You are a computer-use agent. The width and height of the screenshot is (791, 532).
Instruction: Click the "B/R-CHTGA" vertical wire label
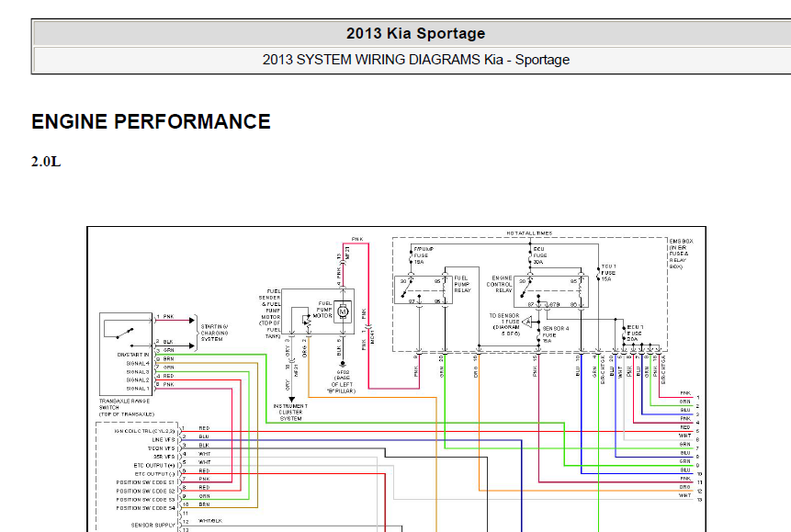[x=663, y=369]
